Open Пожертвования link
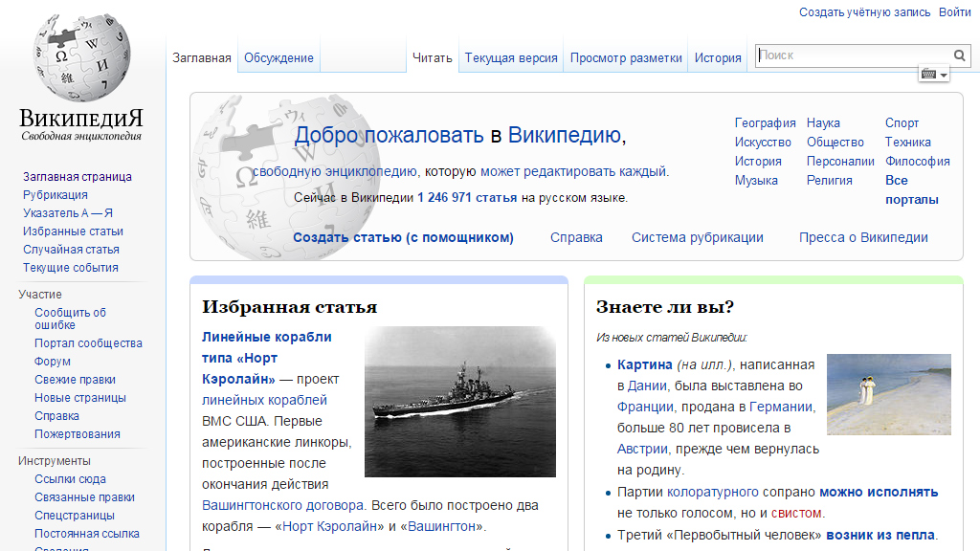 point(78,433)
